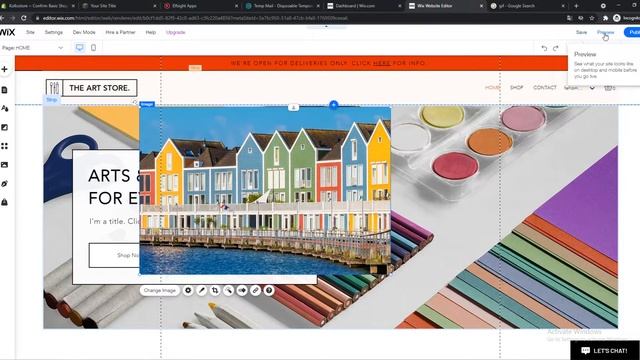Open the Site menu
The height and width of the screenshot is (360, 640).
tap(30, 32)
